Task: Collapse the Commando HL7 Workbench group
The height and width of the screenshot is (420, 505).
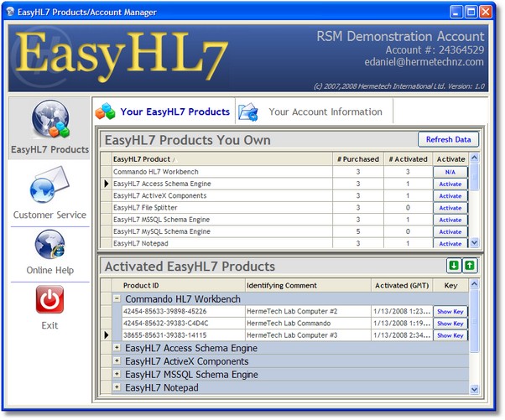Action: tap(117, 298)
